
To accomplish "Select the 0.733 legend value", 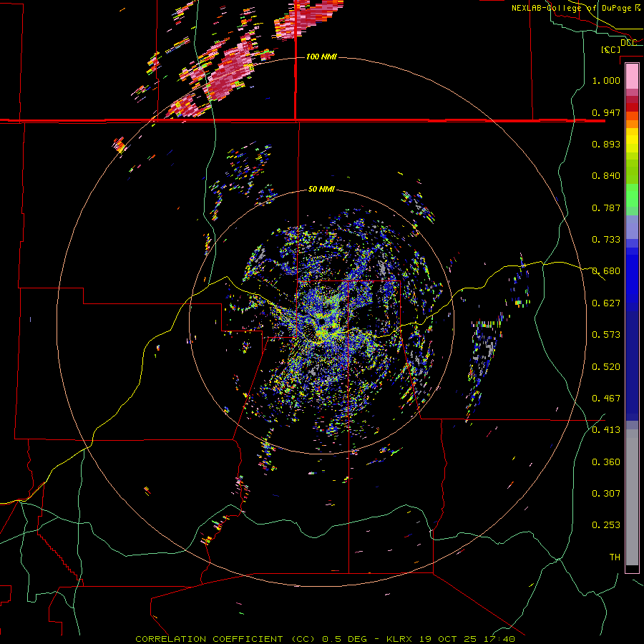I will tap(606, 240).
